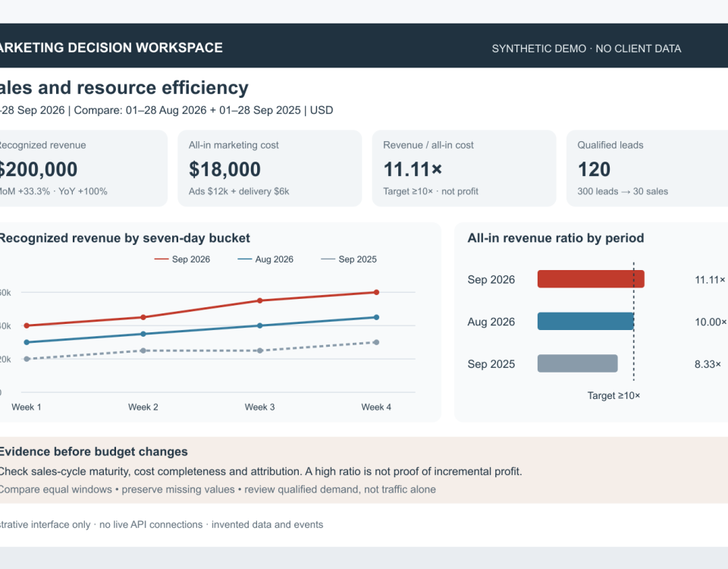Click the 11.11× bar value label

[710, 280]
